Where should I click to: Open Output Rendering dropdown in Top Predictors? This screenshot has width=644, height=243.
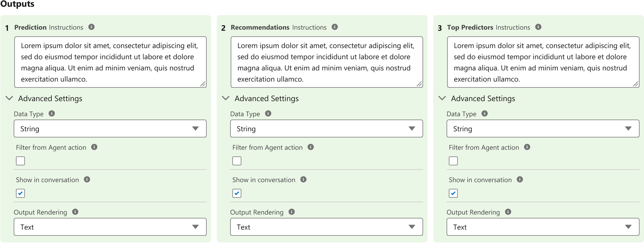[x=543, y=227]
